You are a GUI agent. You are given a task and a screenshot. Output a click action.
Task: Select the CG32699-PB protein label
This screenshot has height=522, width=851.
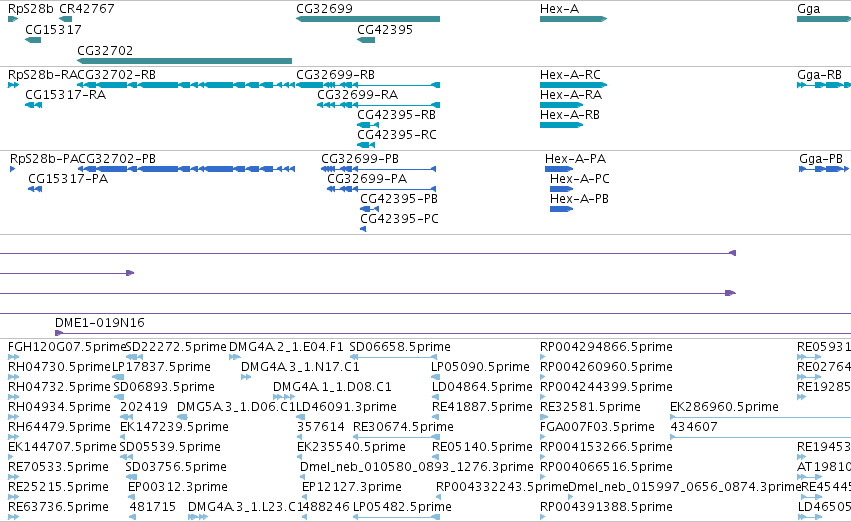360,159
